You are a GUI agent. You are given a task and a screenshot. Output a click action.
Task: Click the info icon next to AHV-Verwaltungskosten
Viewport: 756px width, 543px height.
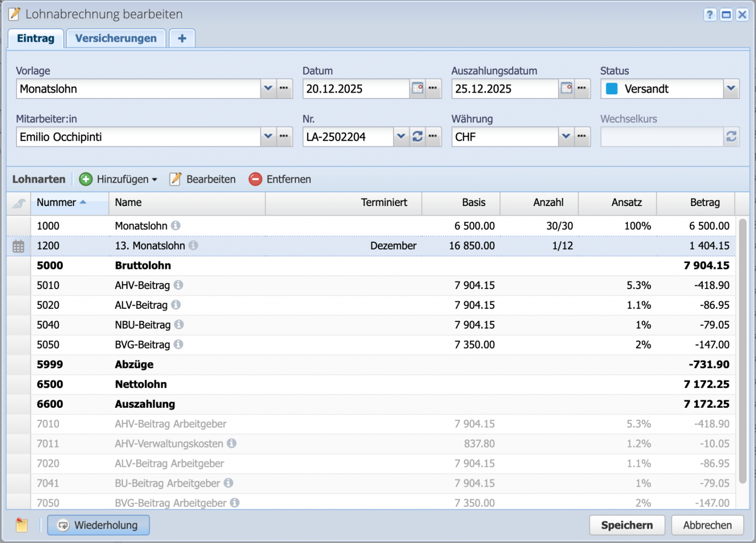tap(232, 443)
